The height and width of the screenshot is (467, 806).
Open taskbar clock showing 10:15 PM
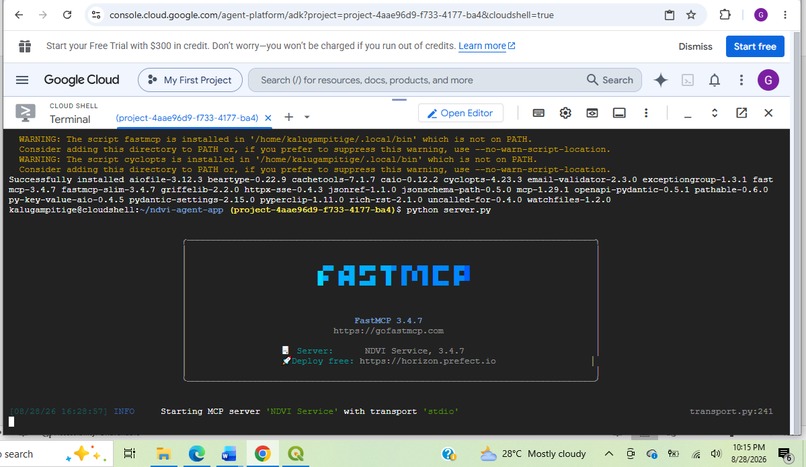pyautogui.click(x=749, y=453)
